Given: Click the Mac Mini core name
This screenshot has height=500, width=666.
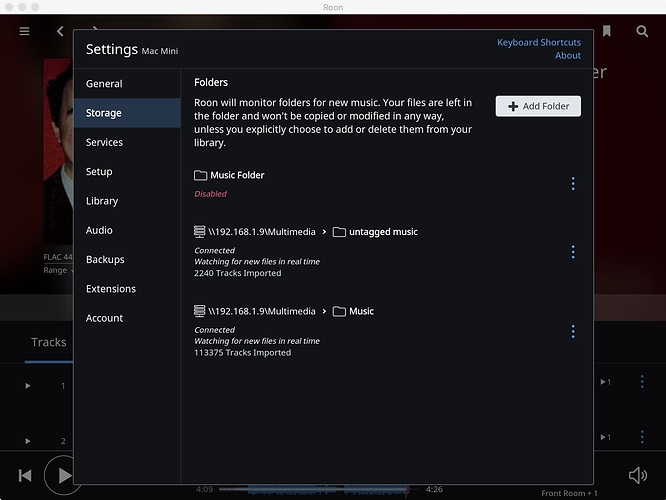Looking at the screenshot, I should point(160,51).
